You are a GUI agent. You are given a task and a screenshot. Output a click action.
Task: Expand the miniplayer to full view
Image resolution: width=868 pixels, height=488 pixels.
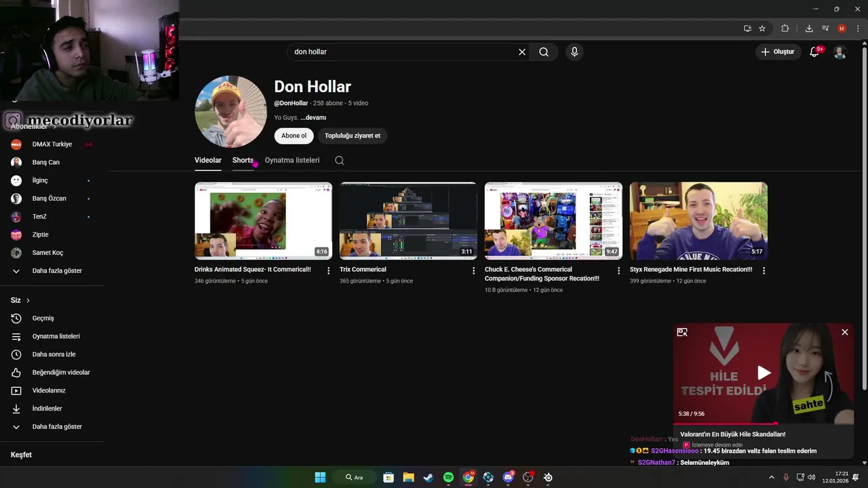(682, 332)
